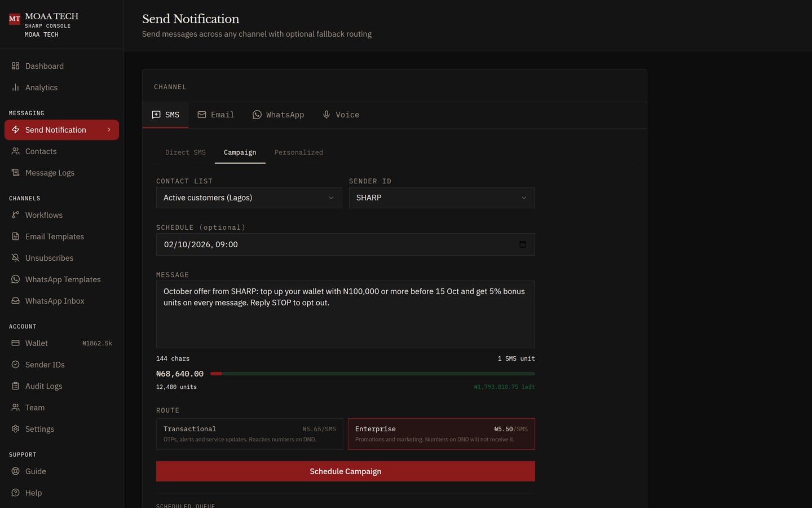Open the Audit Logs page

click(61, 386)
